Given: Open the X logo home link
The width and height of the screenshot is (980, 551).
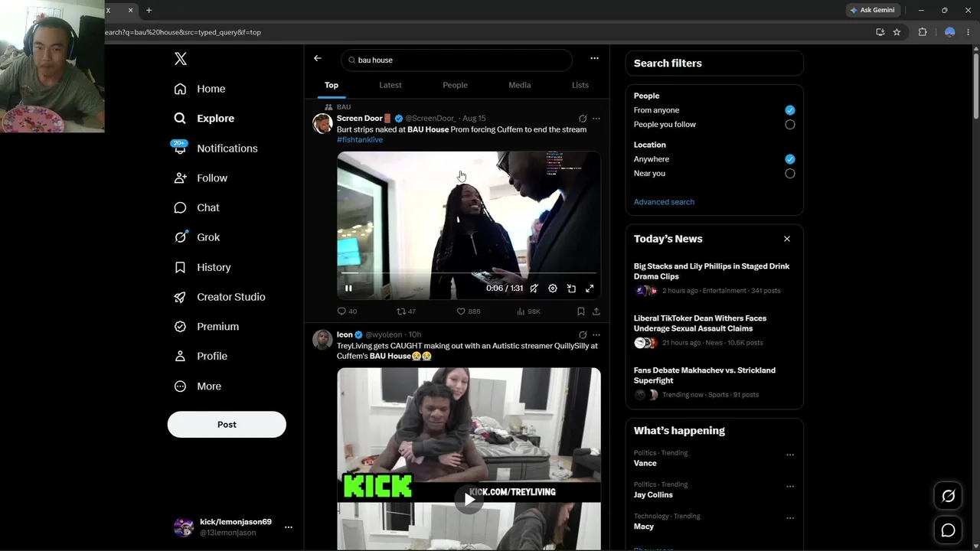Looking at the screenshot, I should pyautogui.click(x=180, y=59).
